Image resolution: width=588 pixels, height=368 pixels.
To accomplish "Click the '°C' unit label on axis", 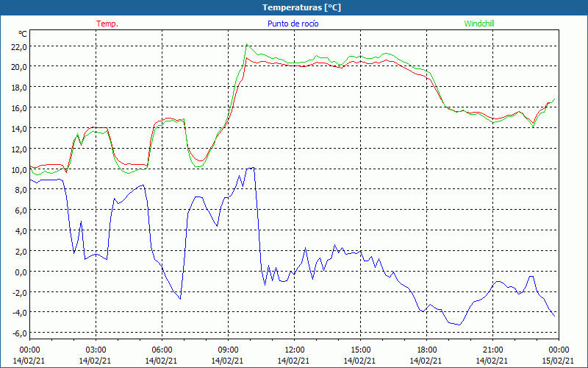I will pos(23,34).
